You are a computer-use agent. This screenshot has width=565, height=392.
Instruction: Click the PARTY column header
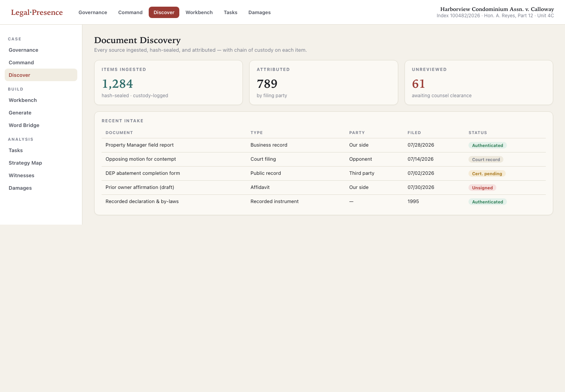(357, 132)
